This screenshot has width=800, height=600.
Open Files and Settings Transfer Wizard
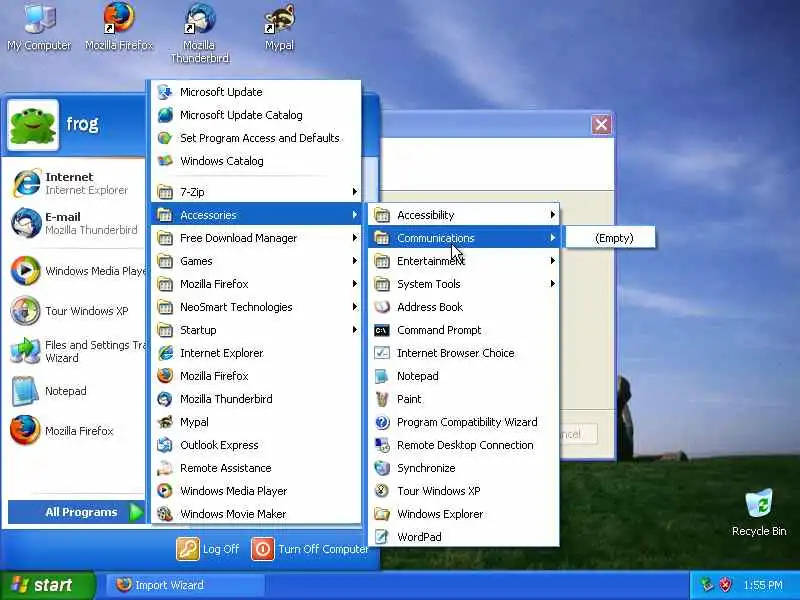click(x=77, y=351)
